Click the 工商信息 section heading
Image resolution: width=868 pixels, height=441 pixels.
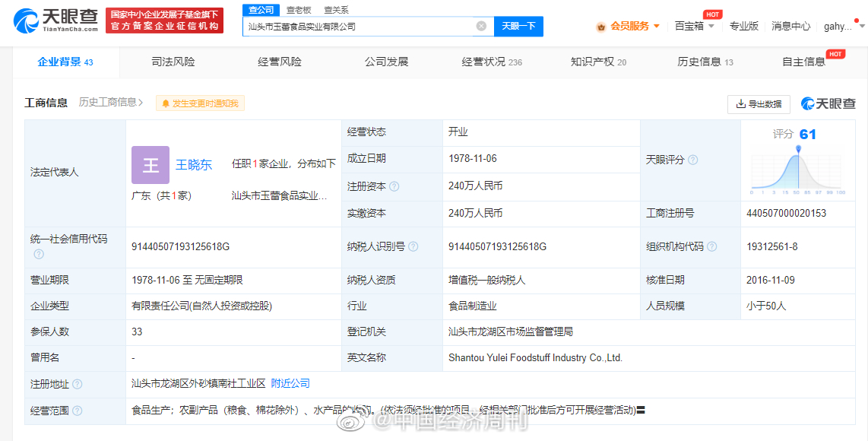(x=46, y=103)
